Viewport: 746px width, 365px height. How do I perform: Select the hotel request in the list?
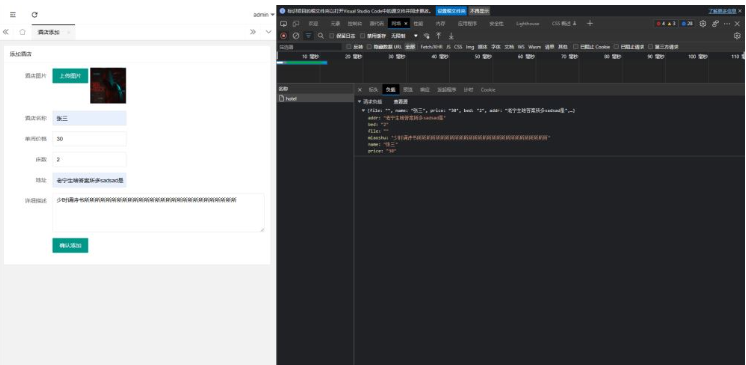click(315, 98)
